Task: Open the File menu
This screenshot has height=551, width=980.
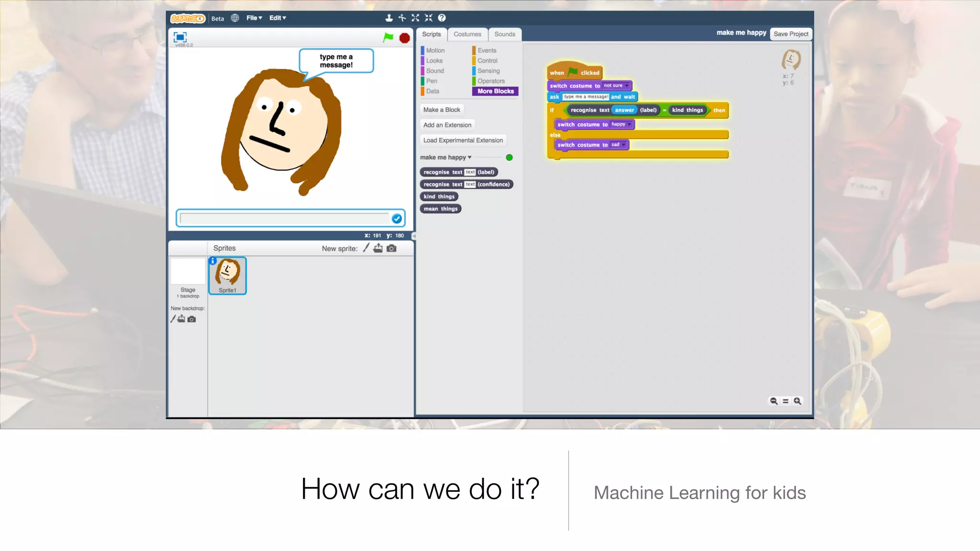Action: (x=254, y=18)
